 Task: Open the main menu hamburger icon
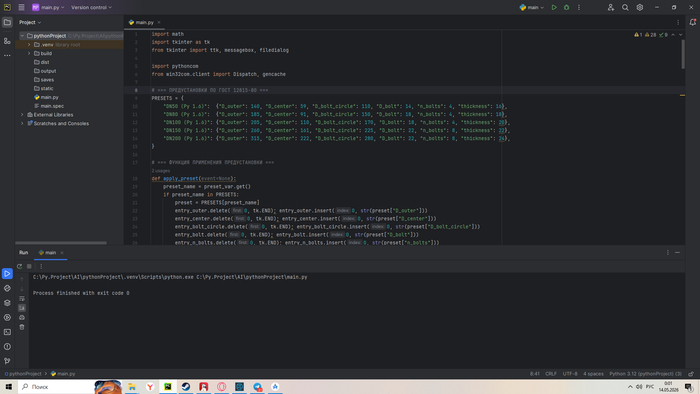[x=21, y=8]
